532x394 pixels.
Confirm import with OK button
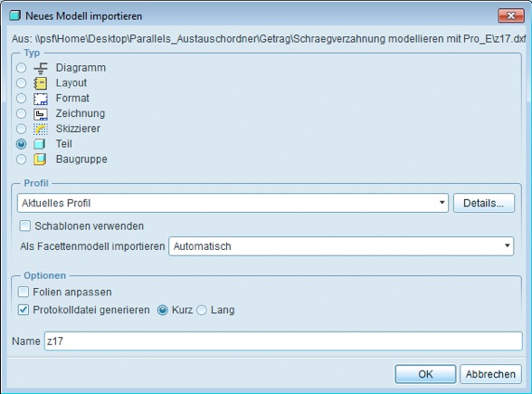click(425, 374)
